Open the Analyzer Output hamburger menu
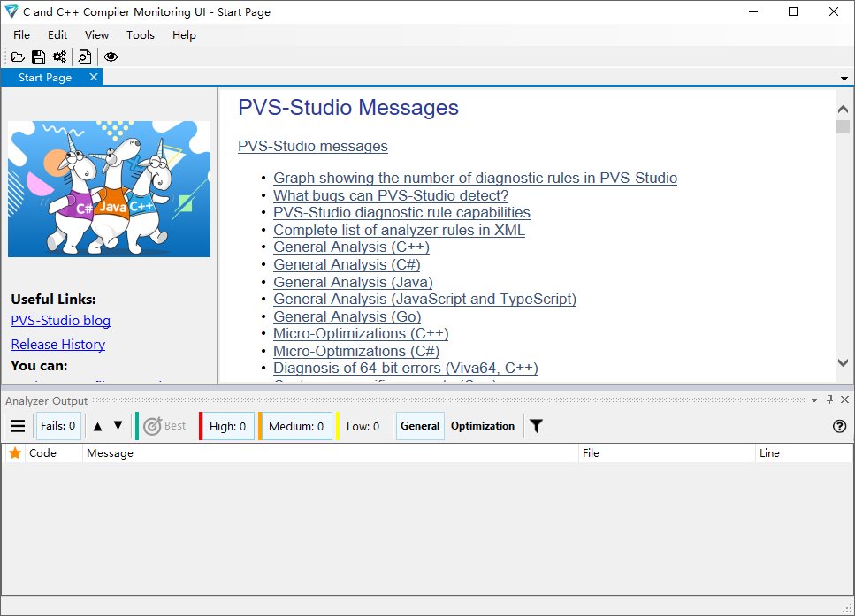855x616 pixels. [18, 426]
